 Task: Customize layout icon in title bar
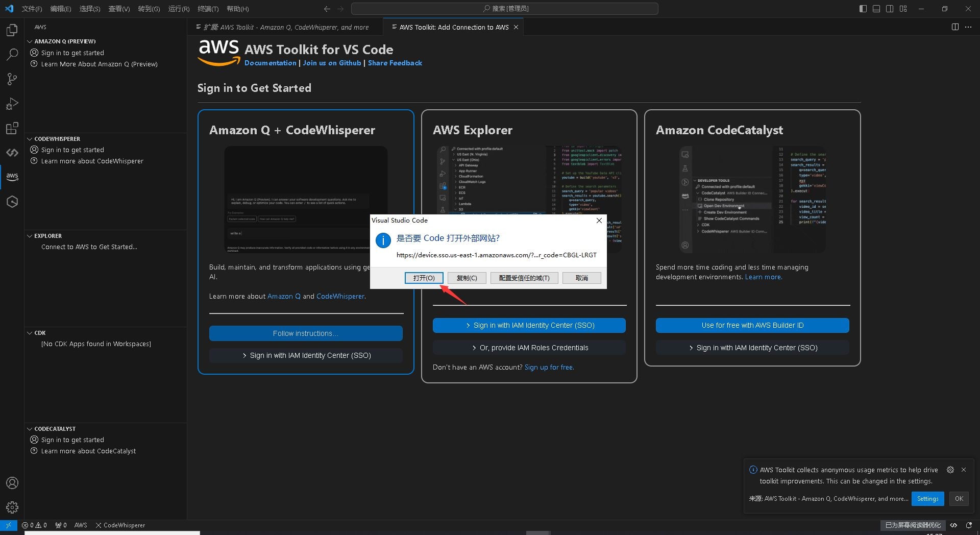pos(903,9)
